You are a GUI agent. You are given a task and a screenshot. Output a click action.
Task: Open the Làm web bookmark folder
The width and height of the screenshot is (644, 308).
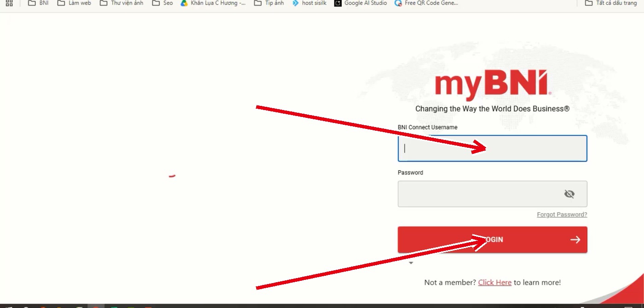click(x=74, y=3)
